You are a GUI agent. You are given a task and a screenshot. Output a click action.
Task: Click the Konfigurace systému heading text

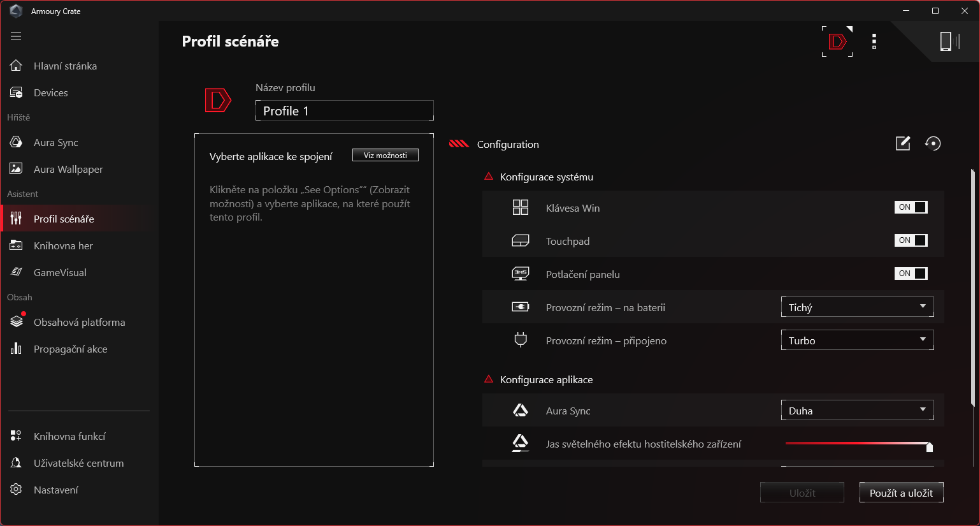547,177
